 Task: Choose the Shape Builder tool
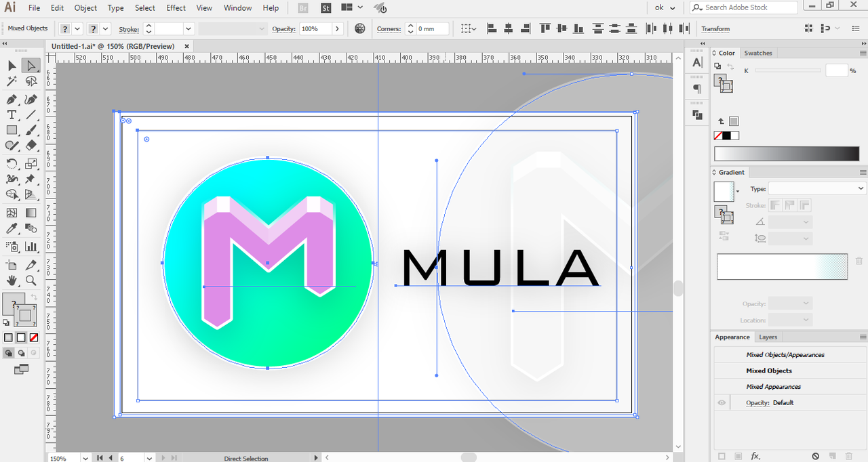(x=12, y=194)
